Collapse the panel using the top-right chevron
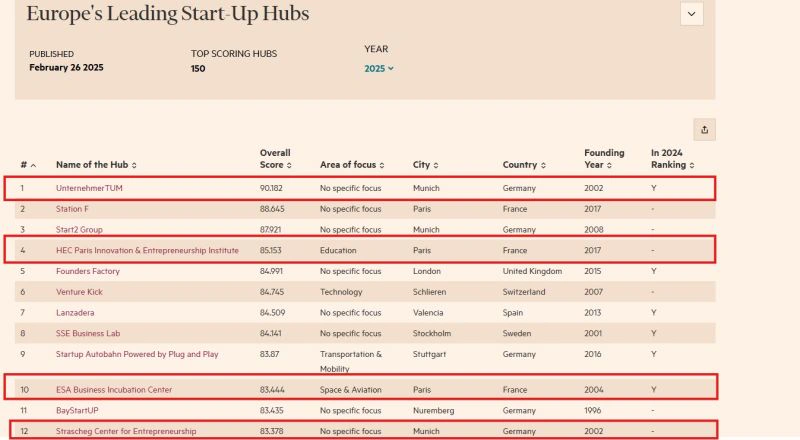800x440 pixels. [x=692, y=14]
